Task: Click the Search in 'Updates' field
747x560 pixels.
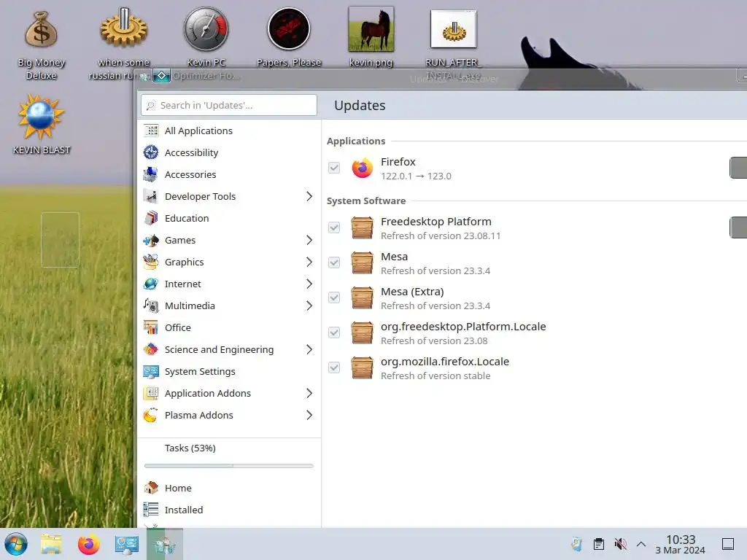Action: tap(228, 105)
